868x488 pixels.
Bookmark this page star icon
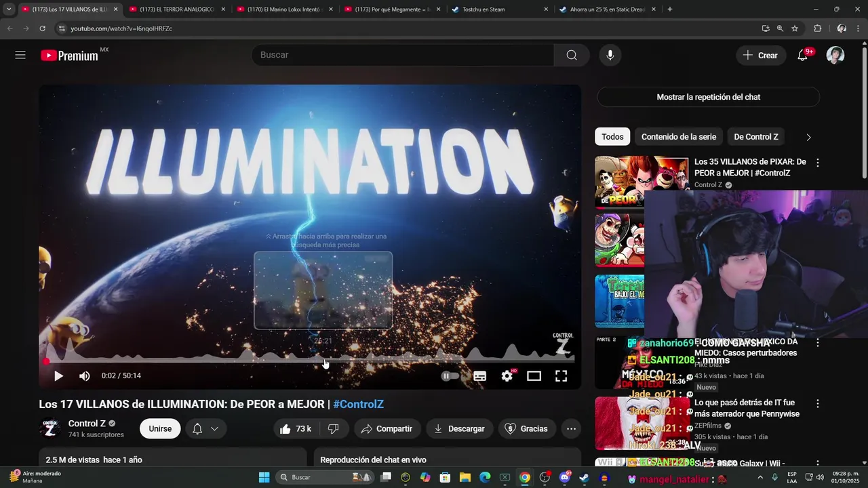coord(795,28)
